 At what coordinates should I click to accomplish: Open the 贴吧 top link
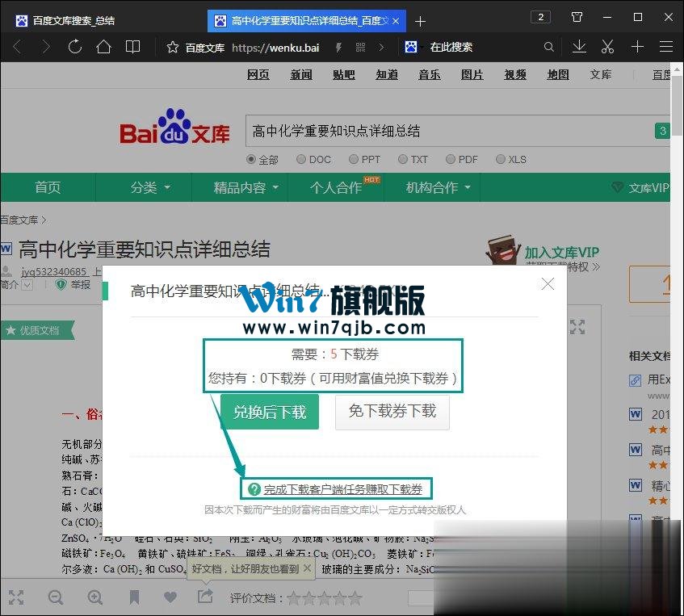[x=344, y=74]
